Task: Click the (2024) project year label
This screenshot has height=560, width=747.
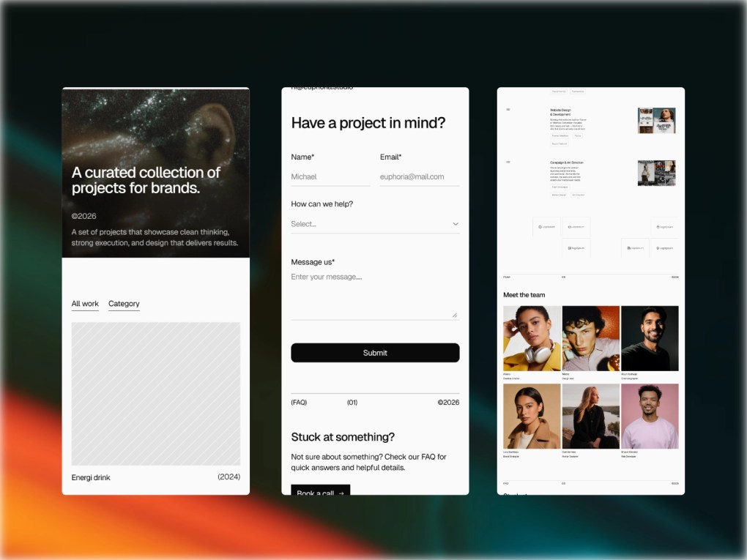Action: (228, 477)
